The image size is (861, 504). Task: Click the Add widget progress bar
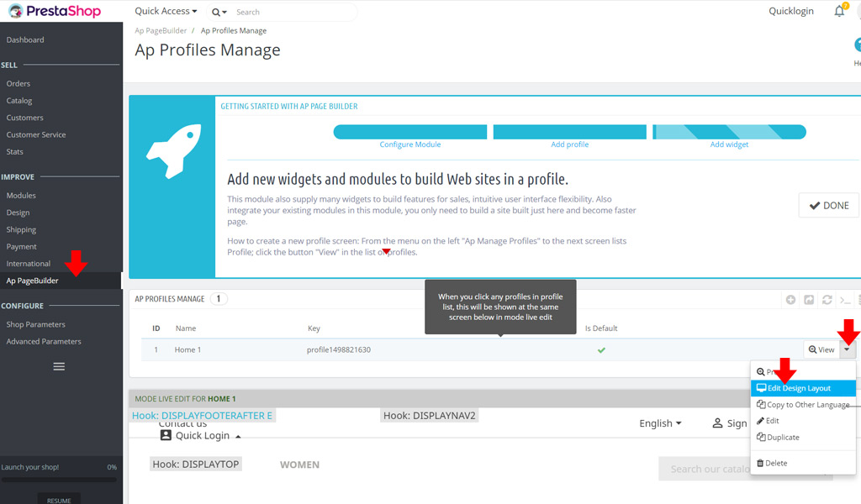click(729, 132)
